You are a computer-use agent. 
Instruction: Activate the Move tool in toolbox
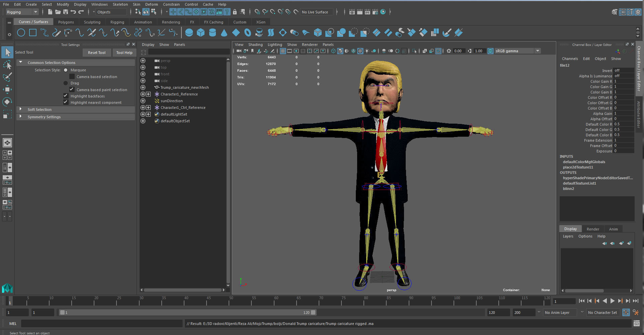coord(7,89)
